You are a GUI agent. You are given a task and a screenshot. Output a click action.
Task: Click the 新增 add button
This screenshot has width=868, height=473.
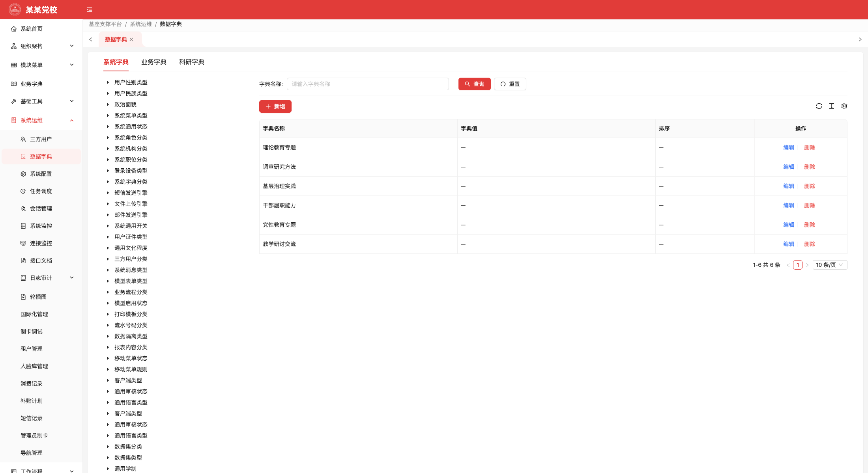click(x=275, y=106)
